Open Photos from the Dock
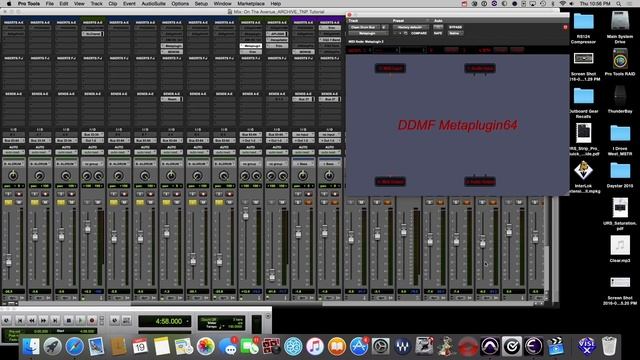This screenshot has height=360, width=640. pos(206,347)
